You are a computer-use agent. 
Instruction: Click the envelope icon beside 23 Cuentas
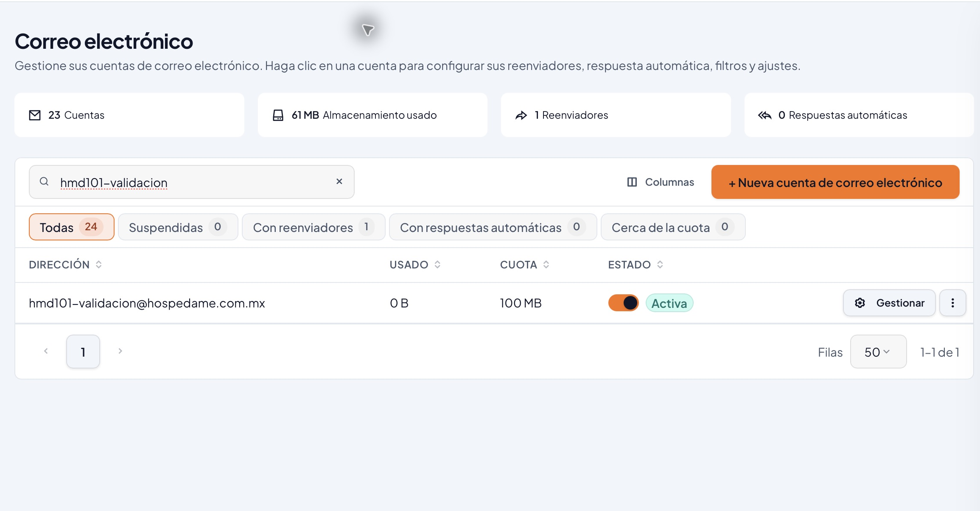(x=35, y=115)
